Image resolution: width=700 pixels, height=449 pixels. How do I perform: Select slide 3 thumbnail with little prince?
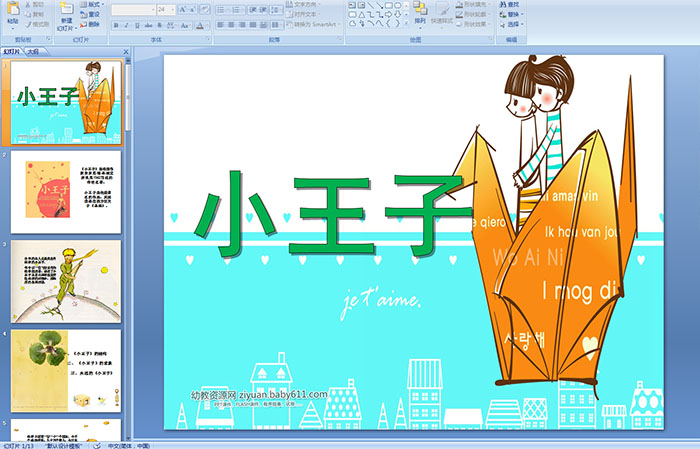[66, 281]
